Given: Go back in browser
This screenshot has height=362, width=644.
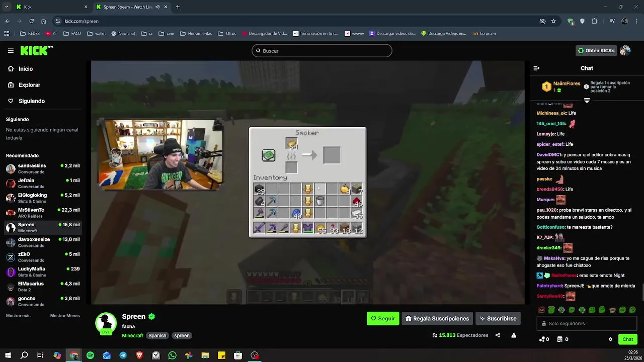Looking at the screenshot, I should click(x=7, y=21).
